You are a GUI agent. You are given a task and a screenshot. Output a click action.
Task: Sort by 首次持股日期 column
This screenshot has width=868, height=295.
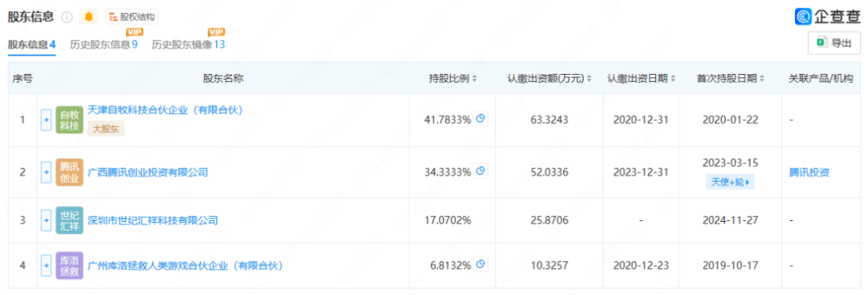tap(730, 79)
